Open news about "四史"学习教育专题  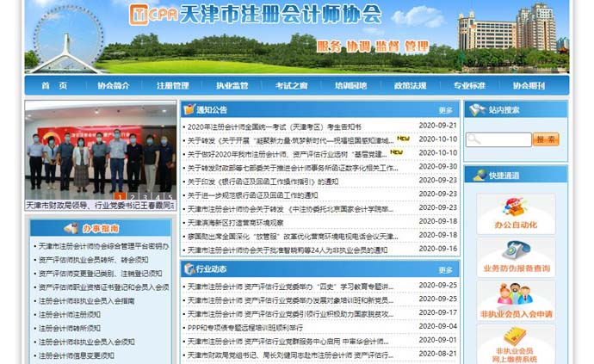(291, 287)
